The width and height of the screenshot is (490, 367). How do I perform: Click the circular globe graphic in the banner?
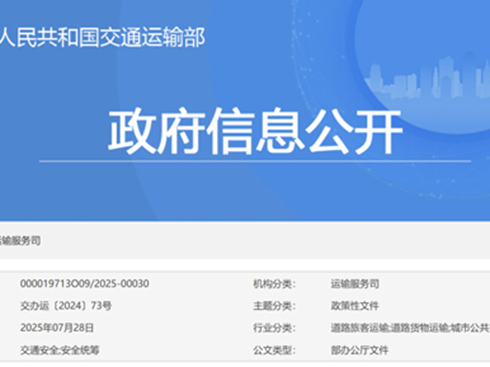pyautogui.click(x=423, y=67)
